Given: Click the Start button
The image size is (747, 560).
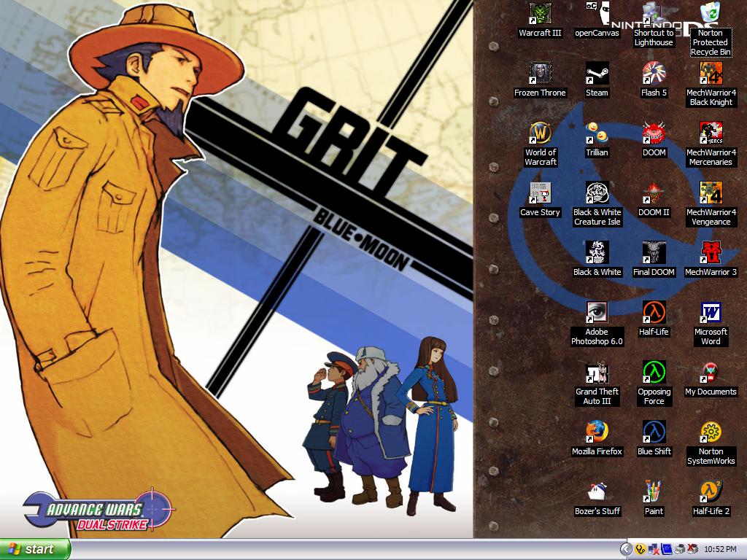Looking at the screenshot, I should pyautogui.click(x=35, y=549).
